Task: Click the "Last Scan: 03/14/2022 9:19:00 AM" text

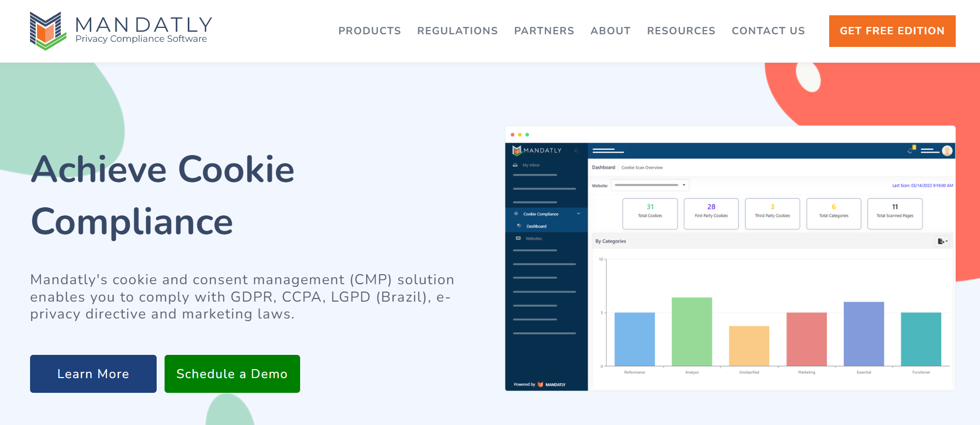Action: point(923,186)
